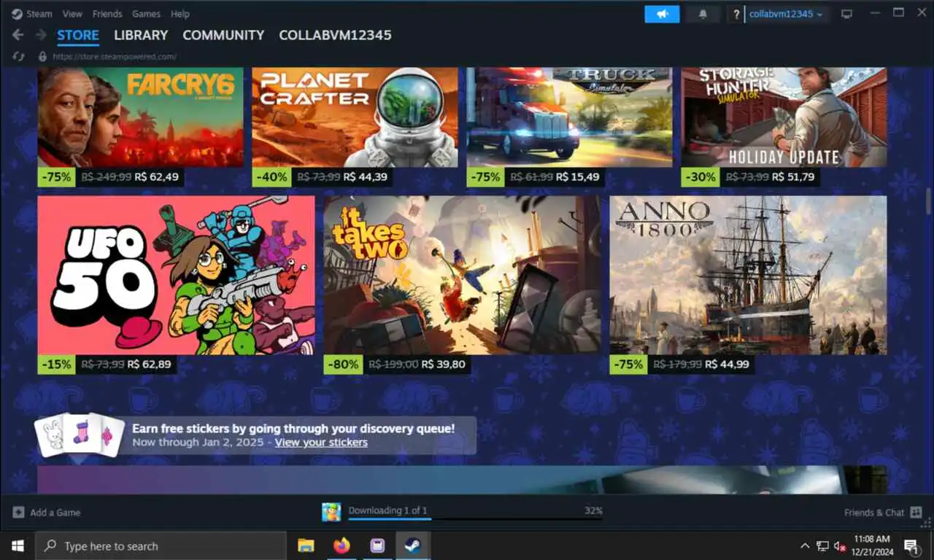Click the plus icon beside Add a Game

click(x=19, y=513)
